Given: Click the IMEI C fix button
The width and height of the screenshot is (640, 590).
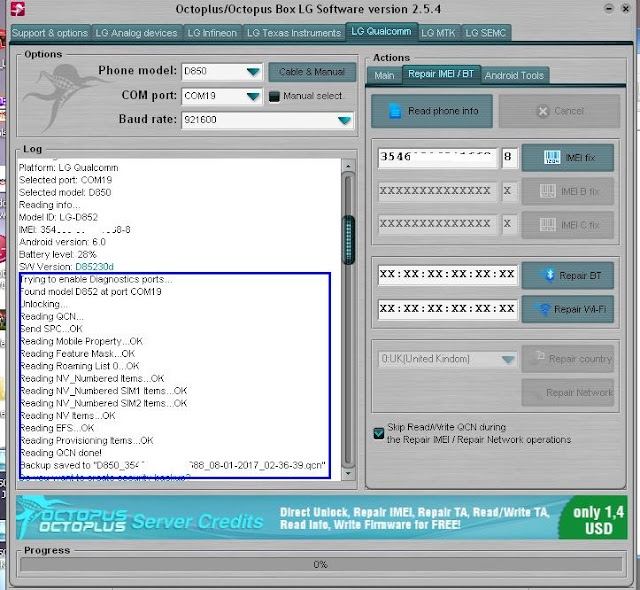Looking at the screenshot, I should pyautogui.click(x=568, y=225).
